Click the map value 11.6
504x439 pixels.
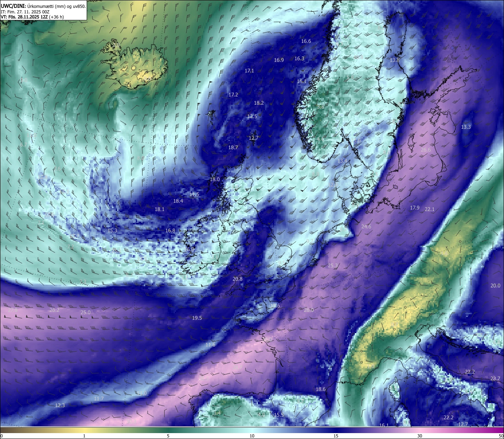pyautogui.click(x=210, y=345)
